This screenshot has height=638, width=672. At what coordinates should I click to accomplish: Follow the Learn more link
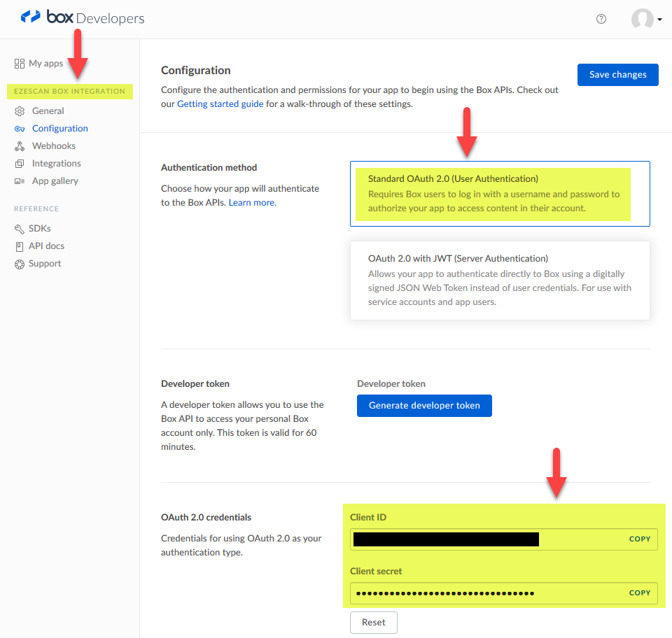click(x=251, y=203)
